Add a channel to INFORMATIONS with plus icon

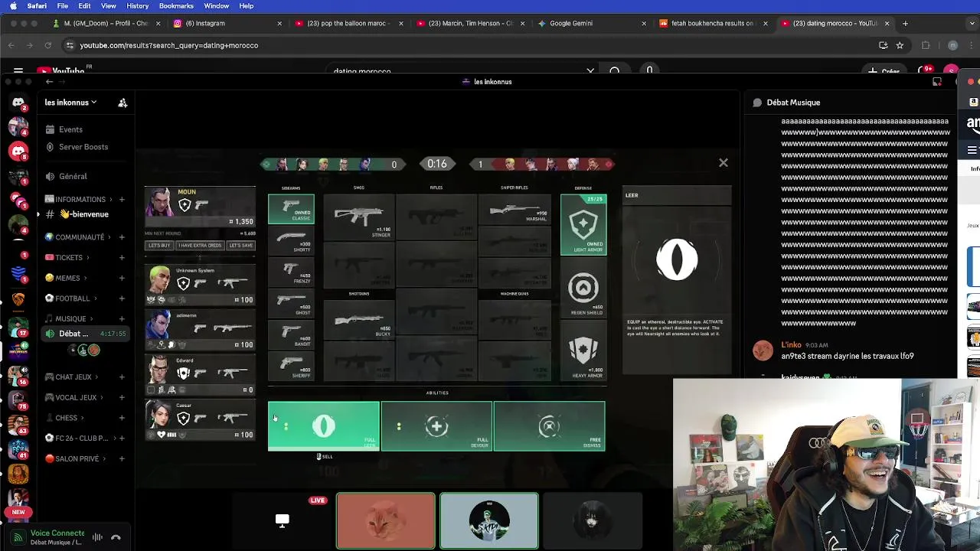[122, 199]
